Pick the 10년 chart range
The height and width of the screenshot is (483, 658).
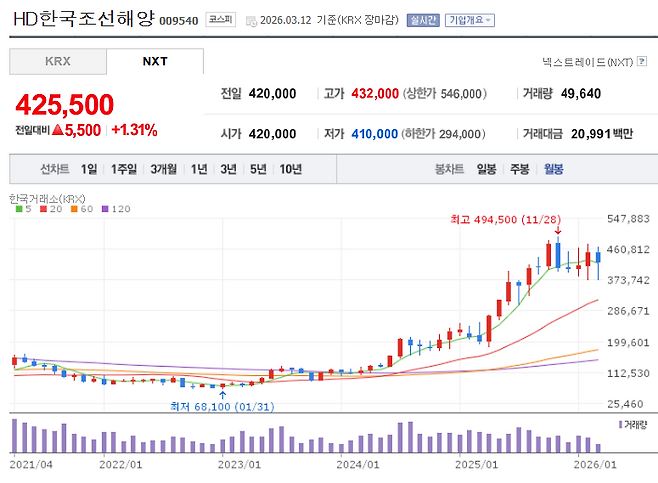(290, 169)
